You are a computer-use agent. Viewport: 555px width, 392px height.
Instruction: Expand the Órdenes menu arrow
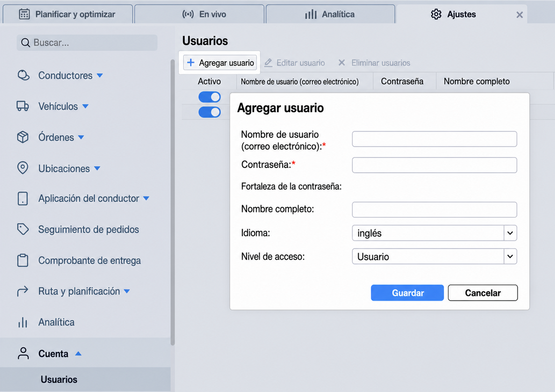tap(81, 137)
